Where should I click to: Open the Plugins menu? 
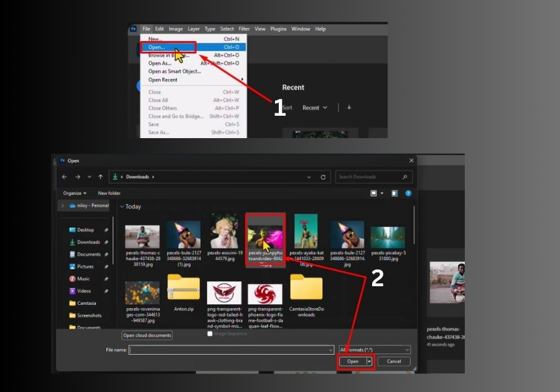coord(278,29)
